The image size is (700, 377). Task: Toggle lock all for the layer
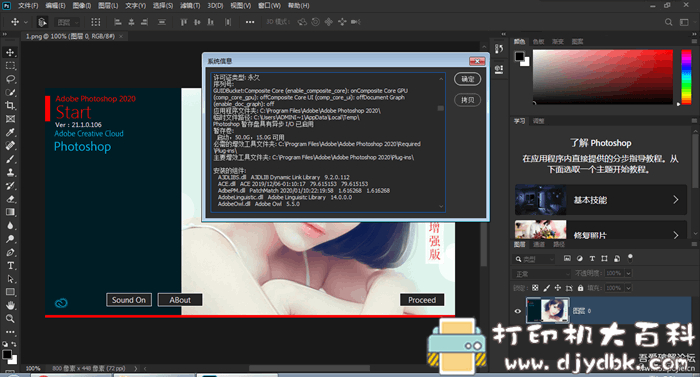point(580,288)
